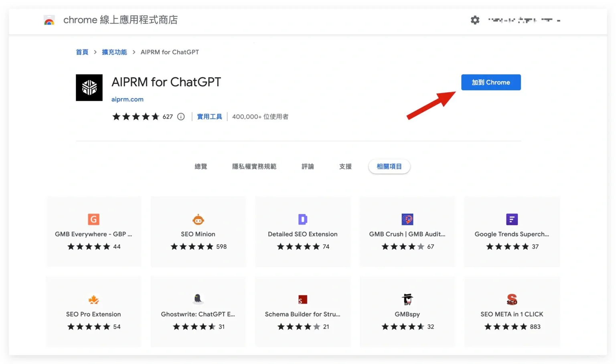Screen dimensions: 616x364
Task: Click the five-star rating of AIPRM
Action: coord(136,117)
